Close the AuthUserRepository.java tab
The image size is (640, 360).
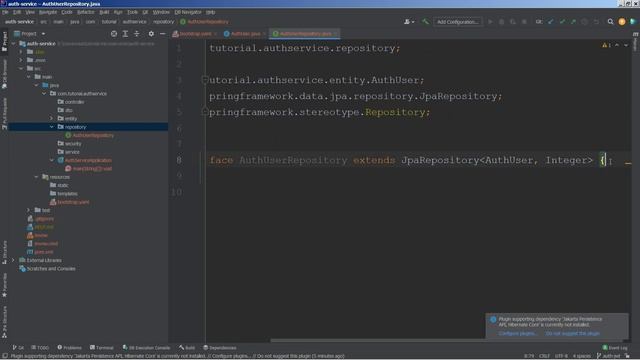pos(336,34)
